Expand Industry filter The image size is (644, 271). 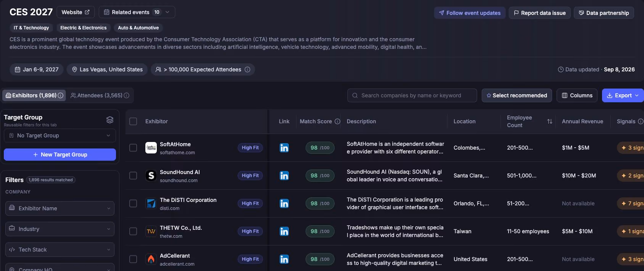click(x=60, y=229)
